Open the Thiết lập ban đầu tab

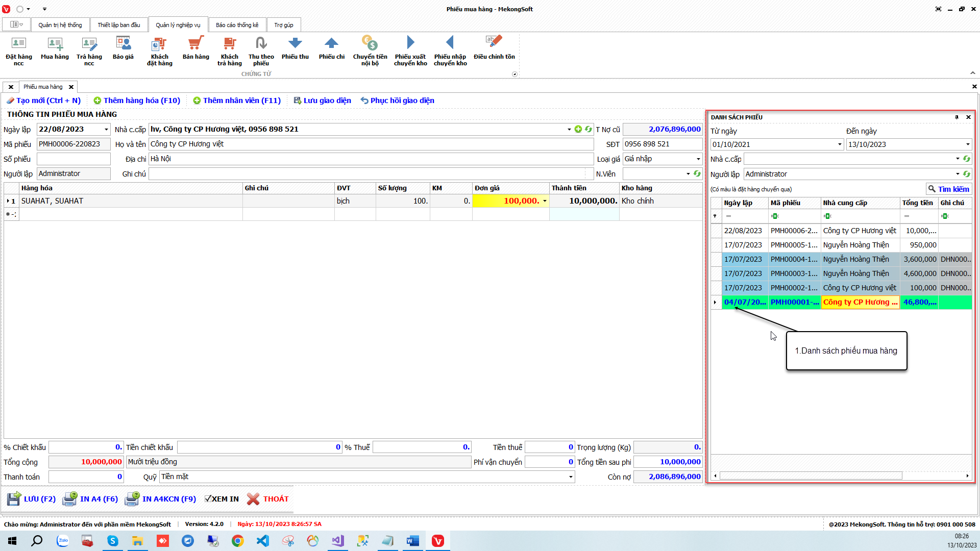coord(118,25)
